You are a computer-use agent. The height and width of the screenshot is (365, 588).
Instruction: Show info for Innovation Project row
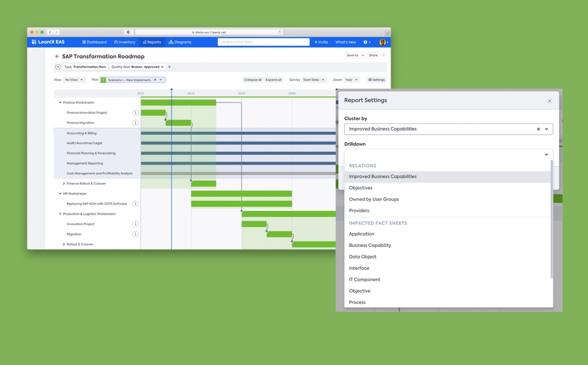(135, 224)
